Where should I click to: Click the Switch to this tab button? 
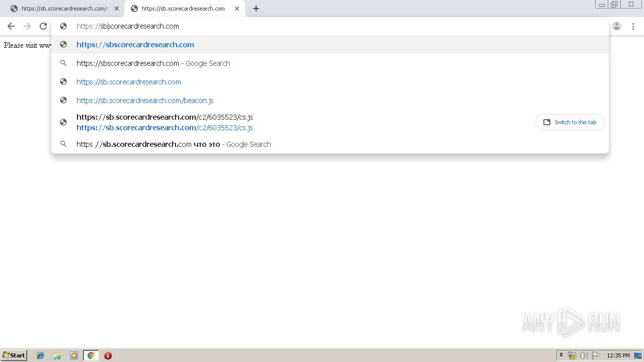[x=570, y=122]
